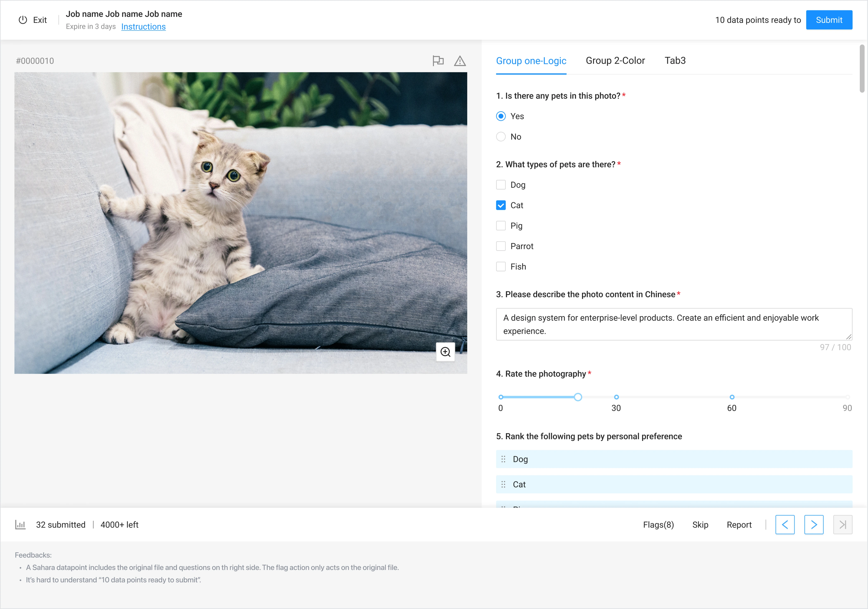The image size is (868, 609).
Task: Open the bar chart statistics icon
Action: point(20,524)
